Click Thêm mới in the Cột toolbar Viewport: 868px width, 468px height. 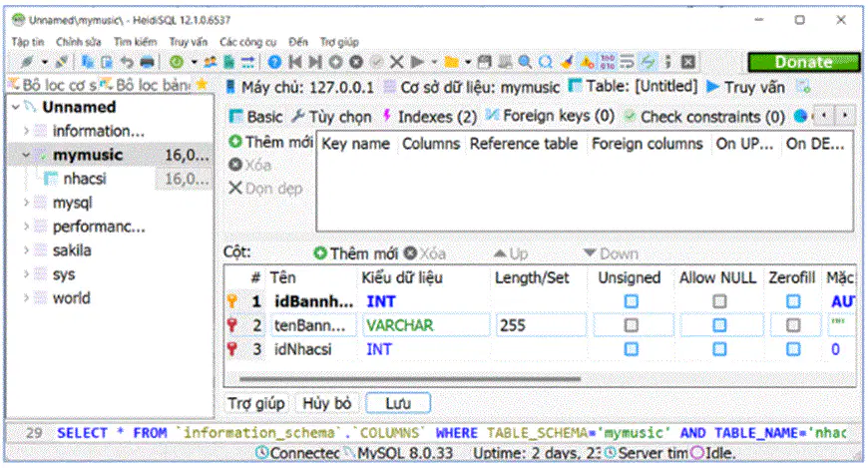point(356,253)
